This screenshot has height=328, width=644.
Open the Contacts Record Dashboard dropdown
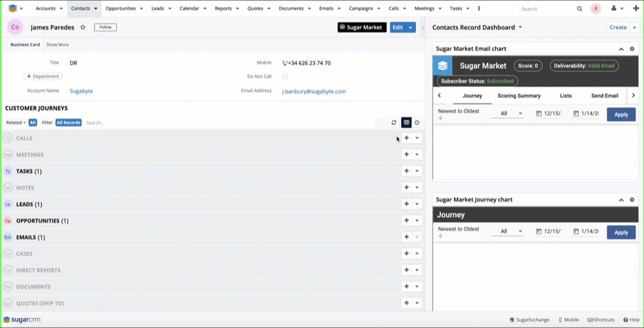pos(520,27)
